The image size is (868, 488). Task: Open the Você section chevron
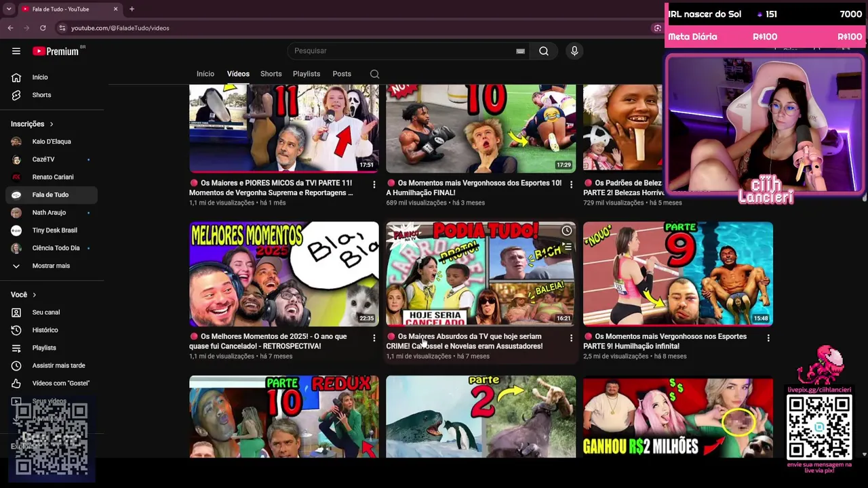pyautogui.click(x=34, y=295)
